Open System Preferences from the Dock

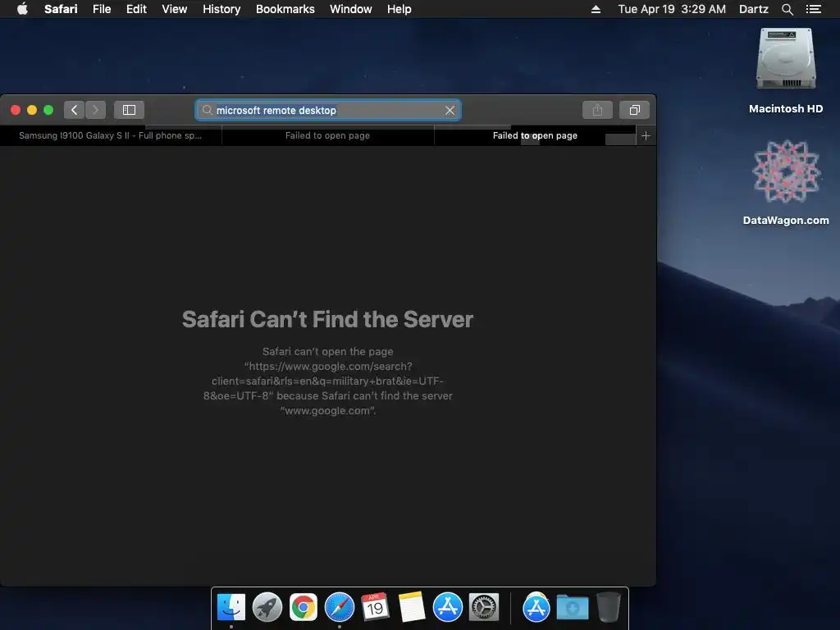pyautogui.click(x=484, y=608)
